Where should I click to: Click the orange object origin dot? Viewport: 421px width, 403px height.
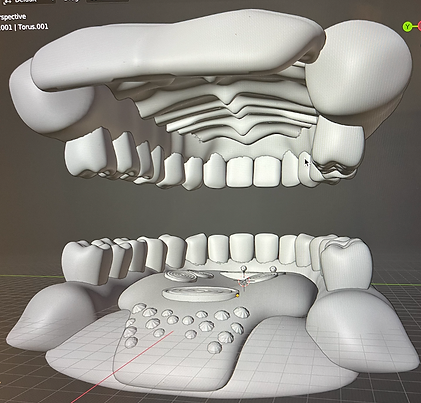(237, 295)
